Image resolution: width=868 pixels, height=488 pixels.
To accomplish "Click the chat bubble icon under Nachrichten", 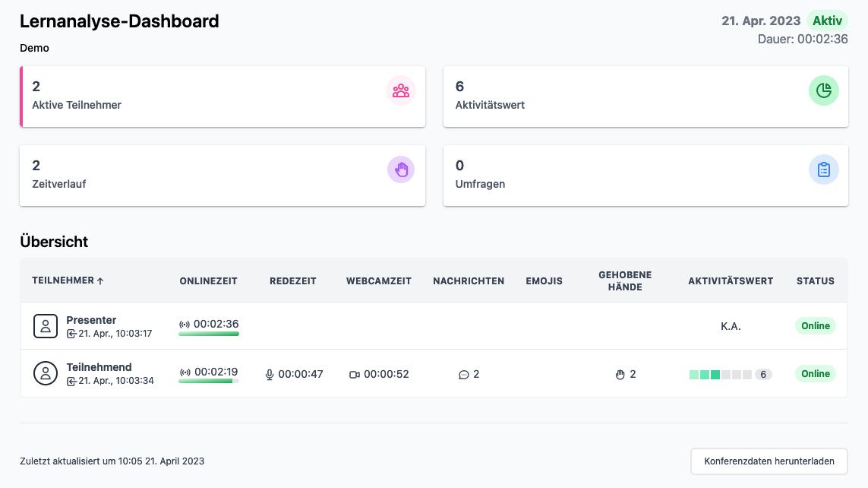I will tap(463, 374).
